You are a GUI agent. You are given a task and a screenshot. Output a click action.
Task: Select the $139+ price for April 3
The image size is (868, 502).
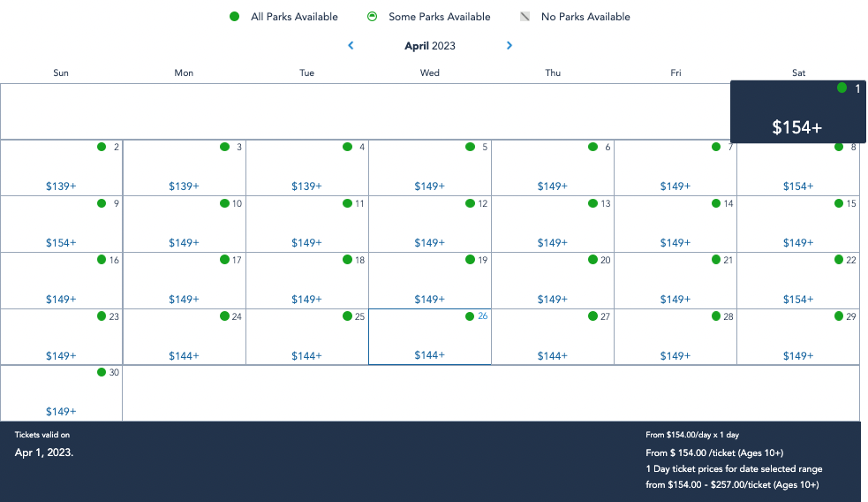point(184,186)
